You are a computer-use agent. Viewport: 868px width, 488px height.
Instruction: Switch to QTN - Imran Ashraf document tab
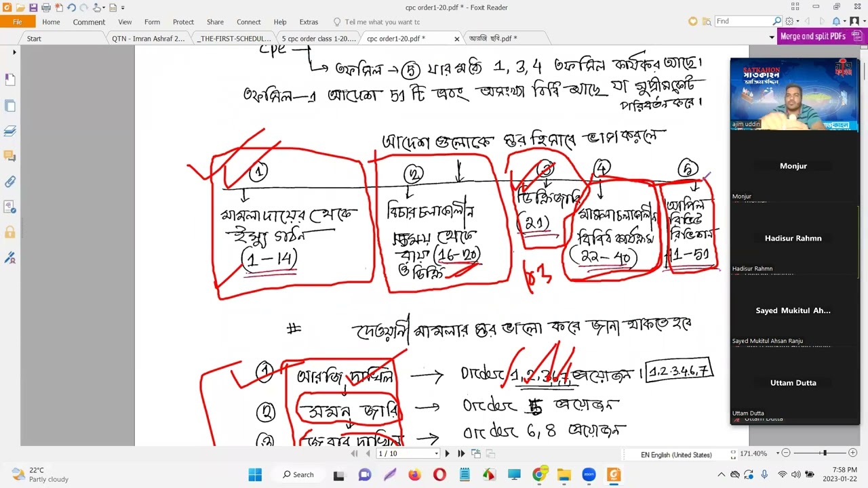[x=148, y=39]
